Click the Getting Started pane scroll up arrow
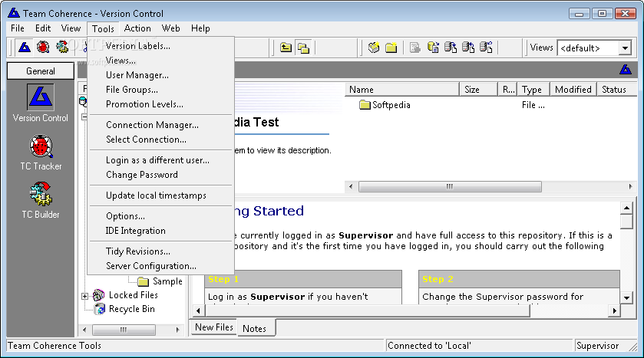The height and width of the screenshot is (358, 644). (626, 208)
